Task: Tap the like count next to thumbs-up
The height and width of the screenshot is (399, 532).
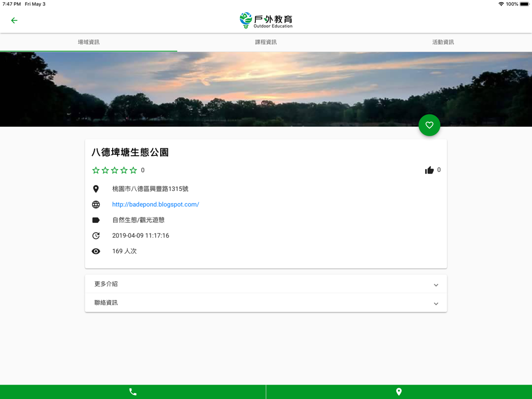Action: point(439,170)
